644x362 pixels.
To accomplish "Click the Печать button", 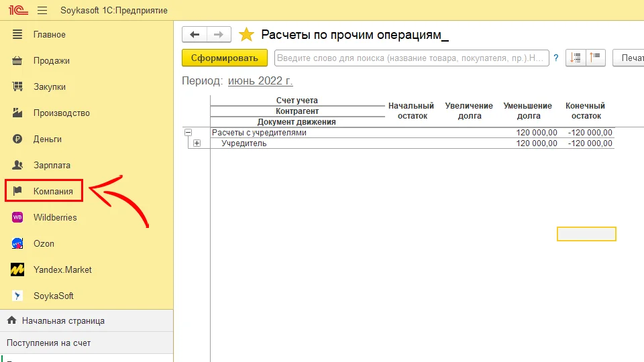I will pos(631,58).
